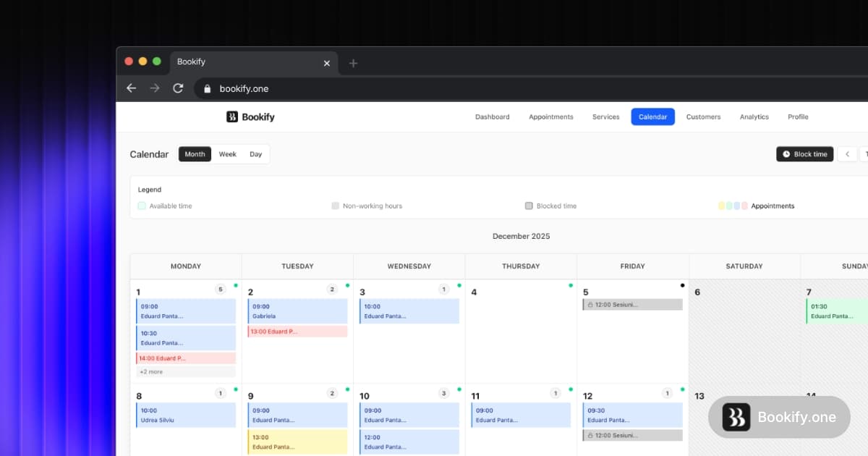Open the Analytics menu item

click(x=754, y=117)
